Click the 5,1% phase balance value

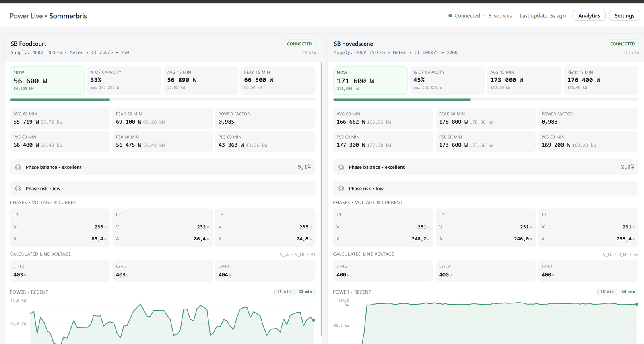304,167
